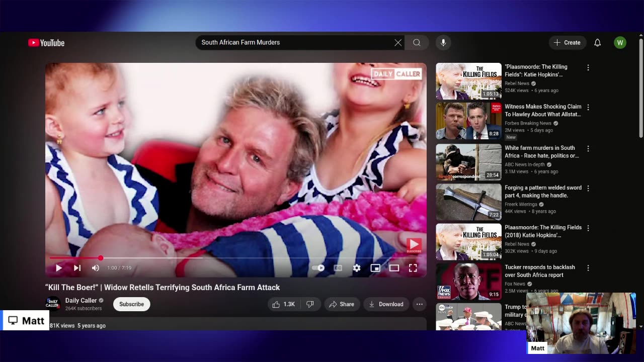Switch to theater mode
This screenshot has height=362, width=644.
[394, 268]
